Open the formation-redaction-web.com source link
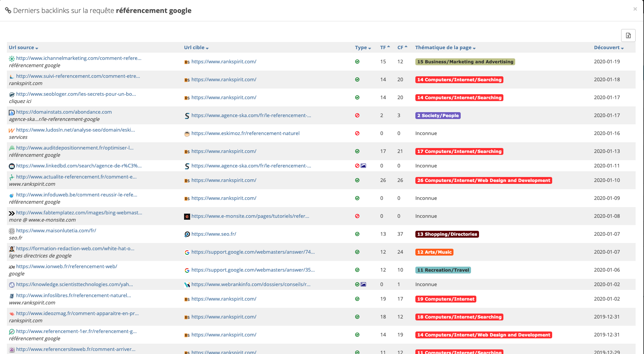The width and height of the screenshot is (644, 354). [75, 249]
